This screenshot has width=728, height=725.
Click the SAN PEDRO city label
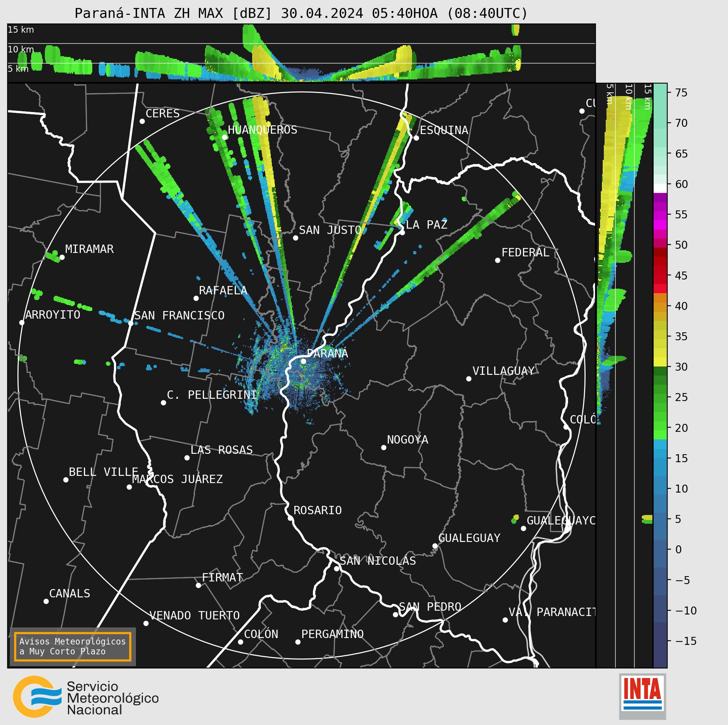430,607
